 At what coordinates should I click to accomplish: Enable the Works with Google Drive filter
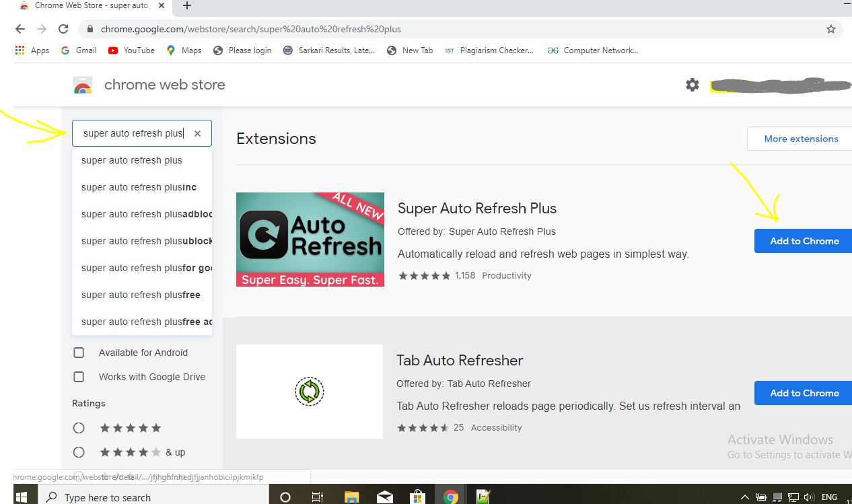pyautogui.click(x=79, y=377)
